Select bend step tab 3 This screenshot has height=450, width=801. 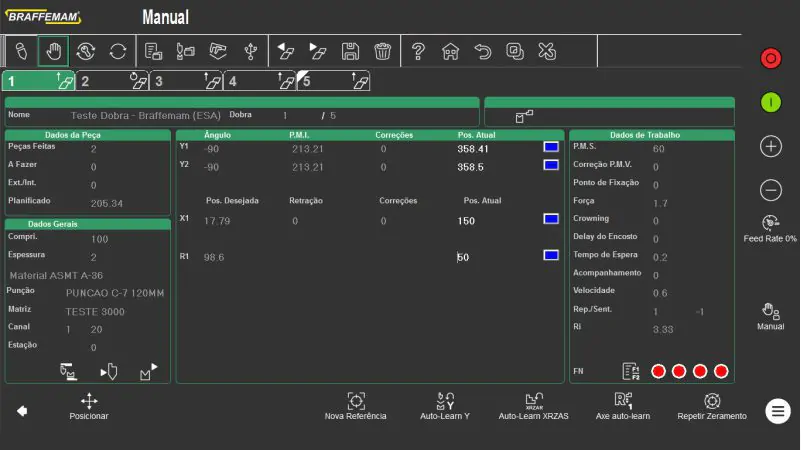(x=186, y=81)
